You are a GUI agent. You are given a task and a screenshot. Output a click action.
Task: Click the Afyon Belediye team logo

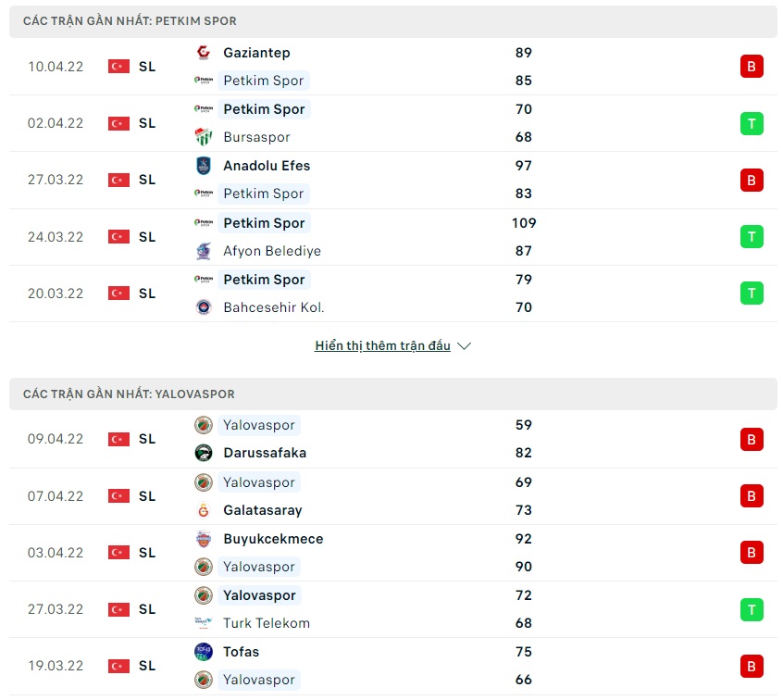(204, 251)
